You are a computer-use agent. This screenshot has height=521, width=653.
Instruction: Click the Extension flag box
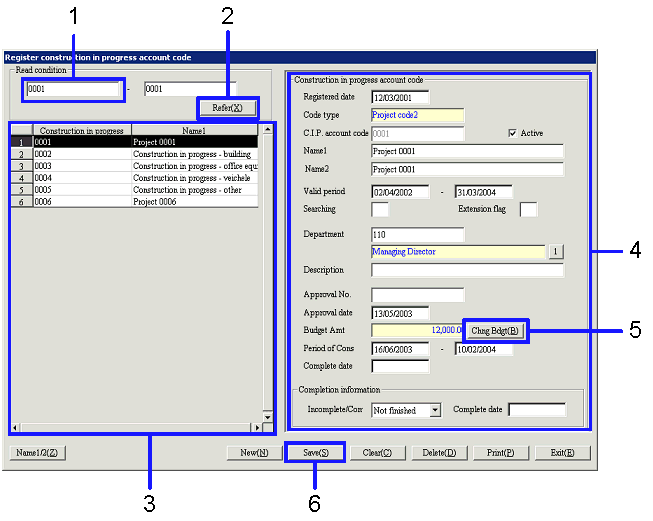point(528,209)
